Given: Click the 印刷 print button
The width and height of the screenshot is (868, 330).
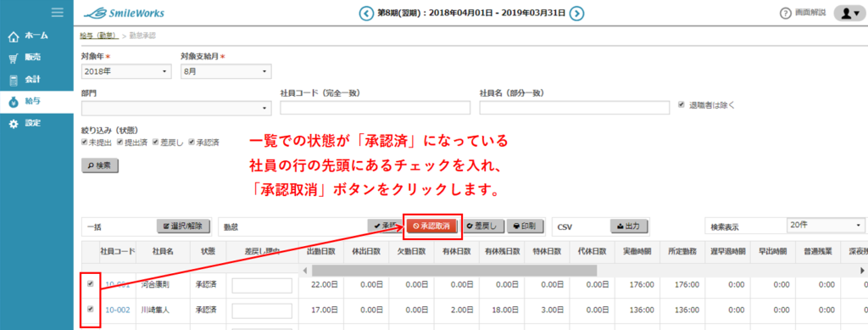Looking at the screenshot, I should click(x=525, y=226).
